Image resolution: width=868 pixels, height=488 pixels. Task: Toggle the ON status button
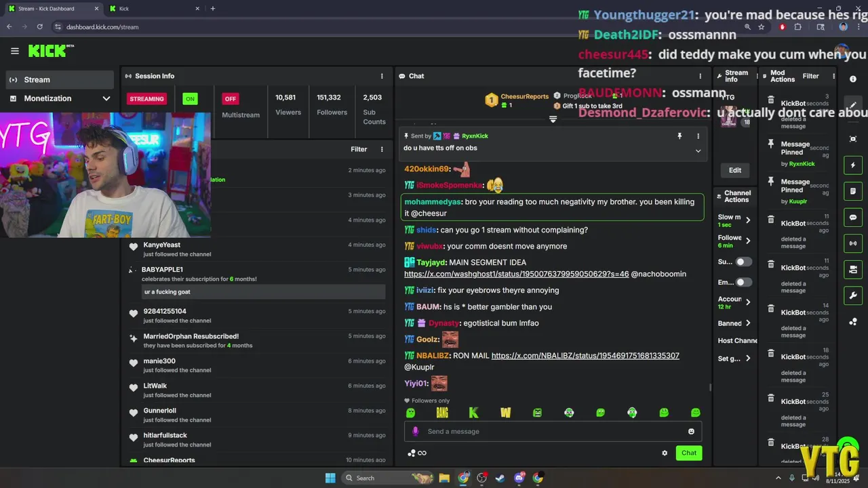190,99
